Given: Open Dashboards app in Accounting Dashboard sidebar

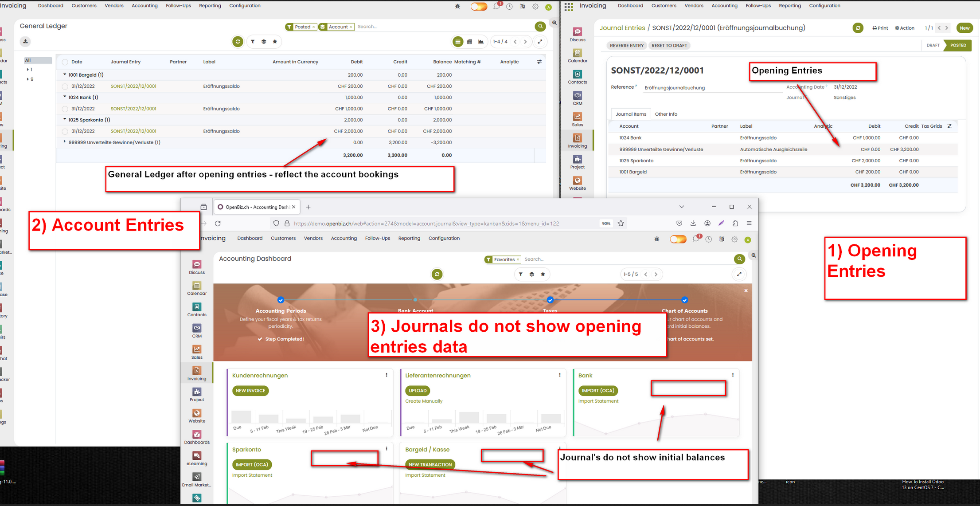Looking at the screenshot, I should [x=197, y=437].
